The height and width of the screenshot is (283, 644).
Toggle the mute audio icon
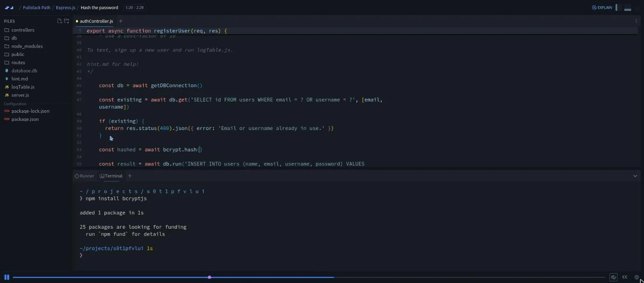pyautogui.click(x=613, y=277)
